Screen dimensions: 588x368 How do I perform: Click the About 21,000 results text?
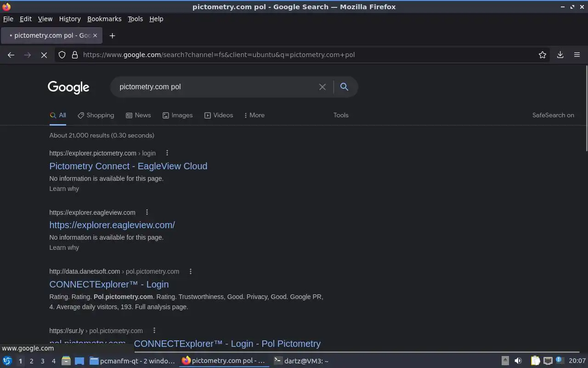[x=102, y=135]
